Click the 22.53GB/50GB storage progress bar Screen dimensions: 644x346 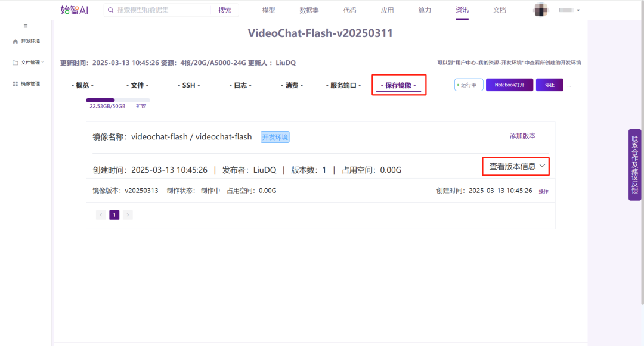click(118, 100)
